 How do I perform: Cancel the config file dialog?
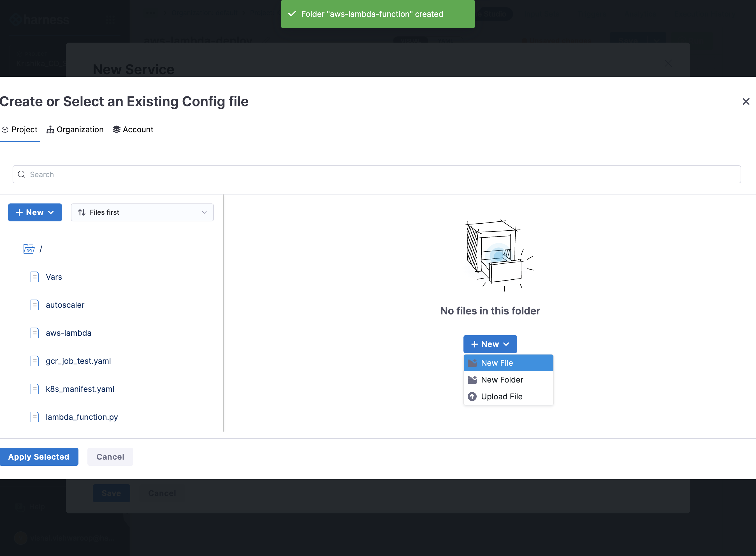tap(110, 457)
